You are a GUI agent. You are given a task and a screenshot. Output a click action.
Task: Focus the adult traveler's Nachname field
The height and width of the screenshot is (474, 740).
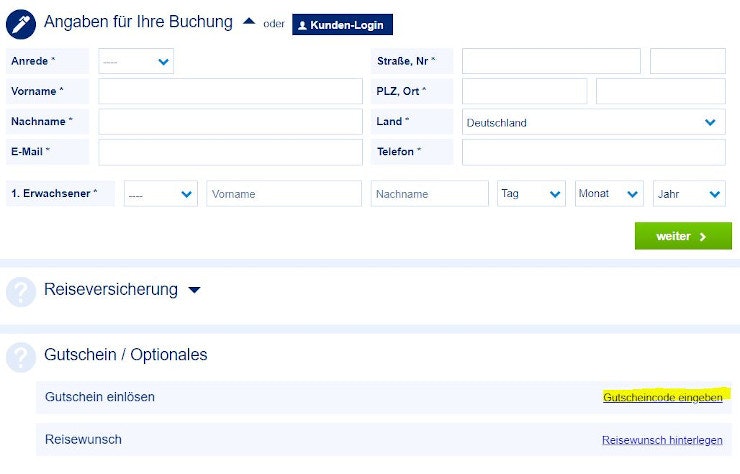(x=429, y=194)
